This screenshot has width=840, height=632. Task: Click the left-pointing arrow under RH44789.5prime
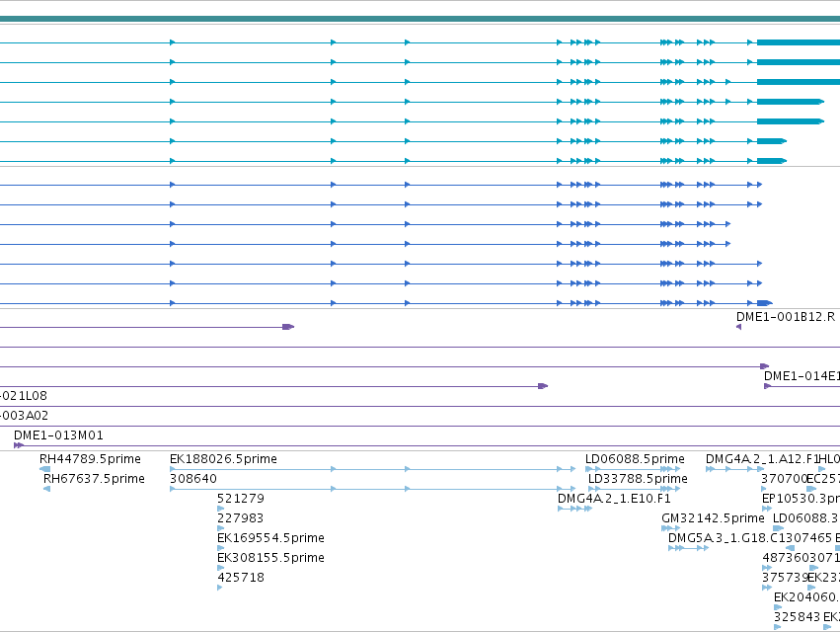pos(45,469)
